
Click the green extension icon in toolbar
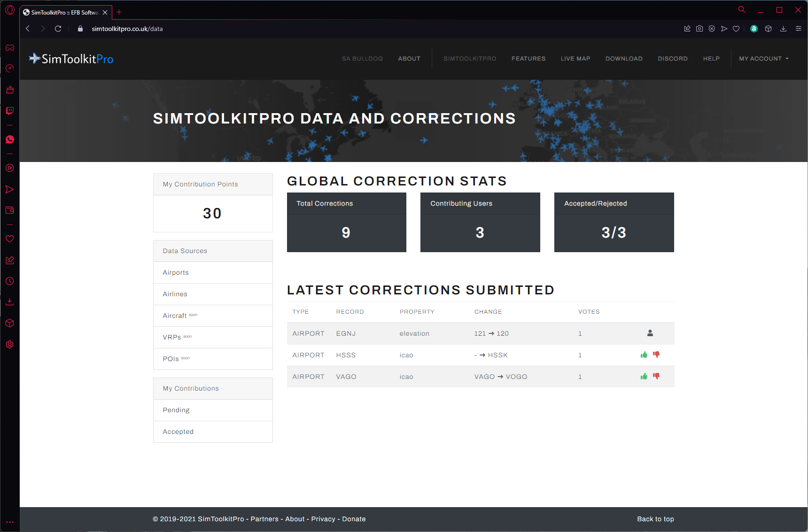tap(754, 29)
